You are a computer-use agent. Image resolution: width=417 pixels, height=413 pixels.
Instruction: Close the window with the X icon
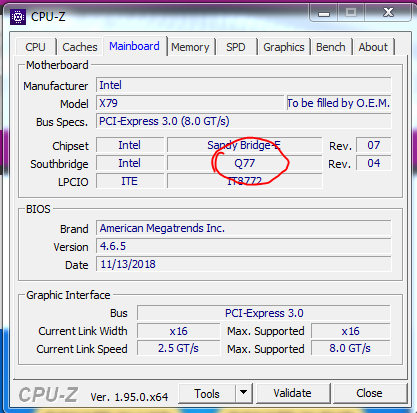[x=388, y=13]
